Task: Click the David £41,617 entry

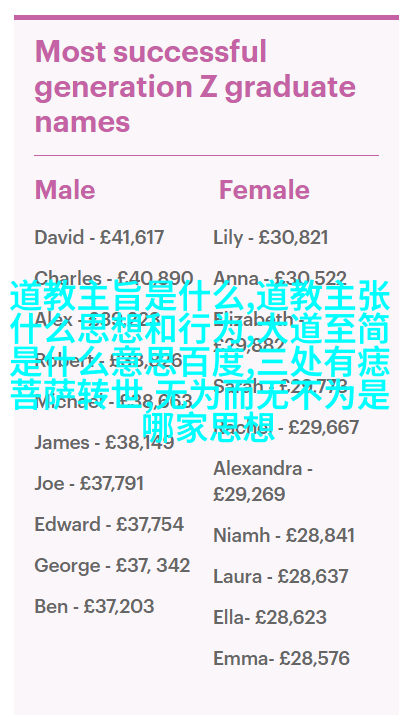Action: pos(99,238)
